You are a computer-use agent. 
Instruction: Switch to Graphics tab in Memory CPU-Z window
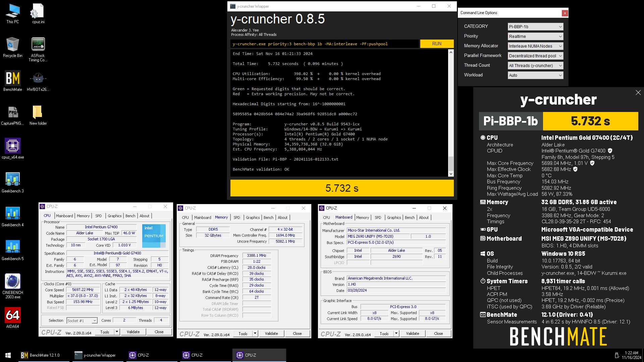[253, 218]
